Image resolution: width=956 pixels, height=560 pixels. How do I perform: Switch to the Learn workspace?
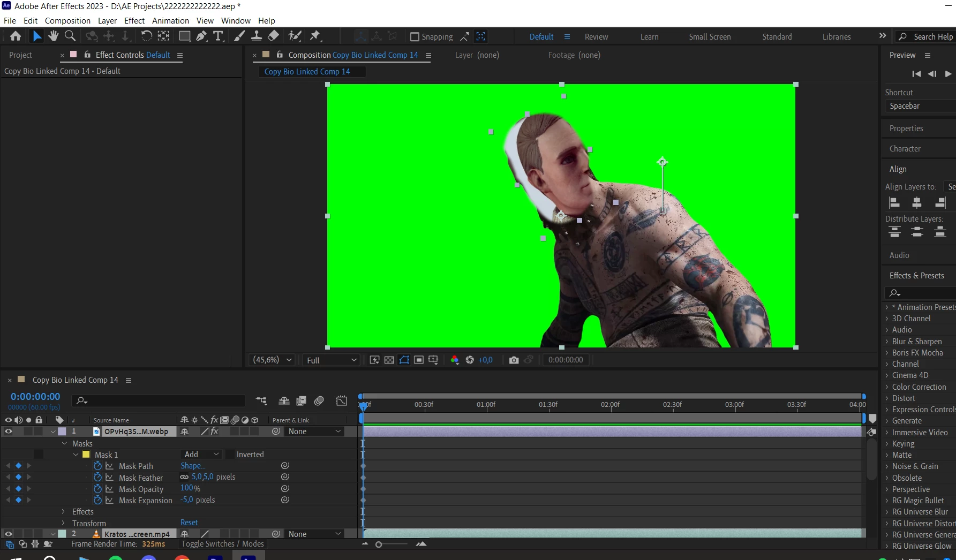[649, 36]
